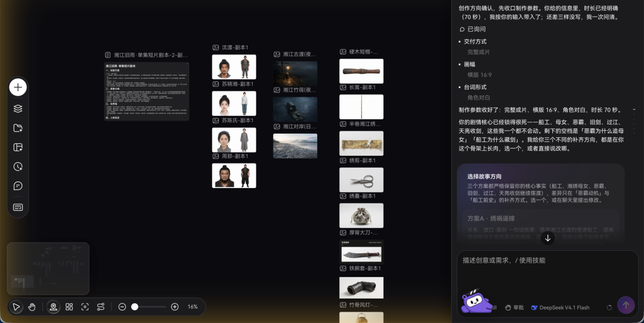Toggle the minimap locator icon

coord(53,307)
